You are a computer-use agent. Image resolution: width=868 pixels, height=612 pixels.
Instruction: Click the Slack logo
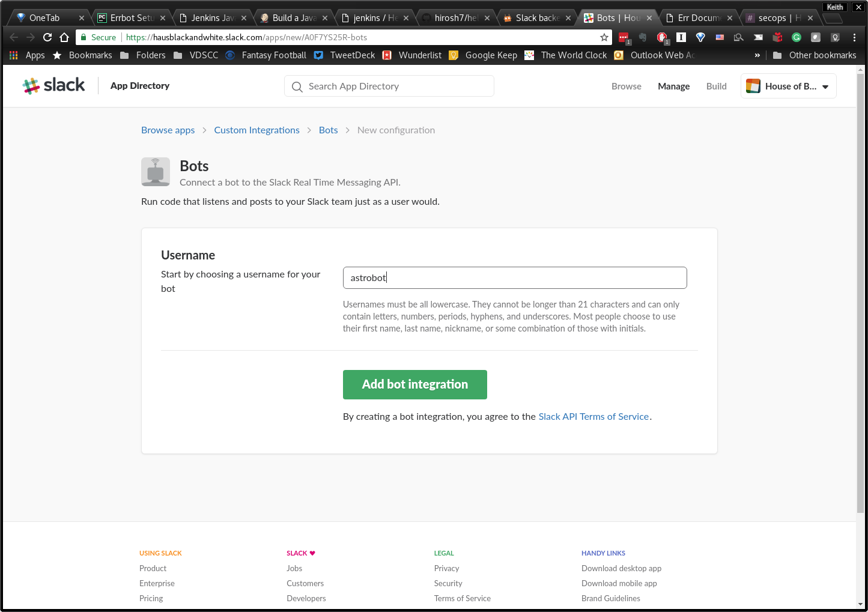tap(53, 86)
